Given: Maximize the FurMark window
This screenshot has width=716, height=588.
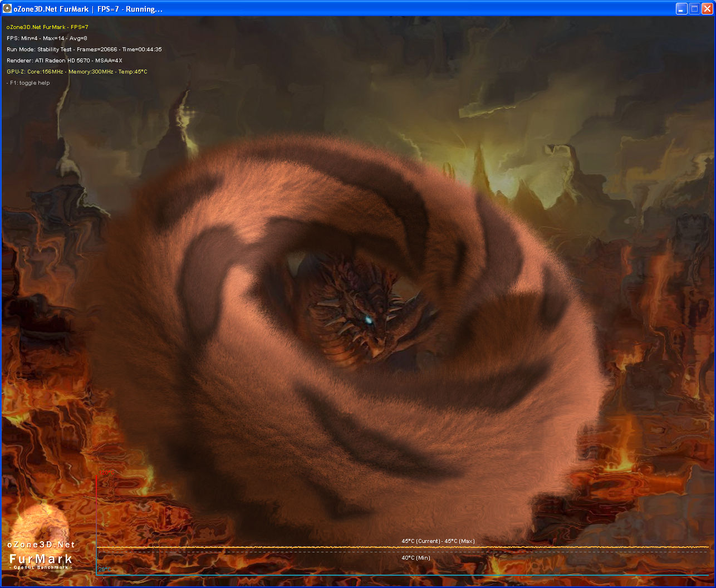Looking at the screenshot, I should point(694,8).
